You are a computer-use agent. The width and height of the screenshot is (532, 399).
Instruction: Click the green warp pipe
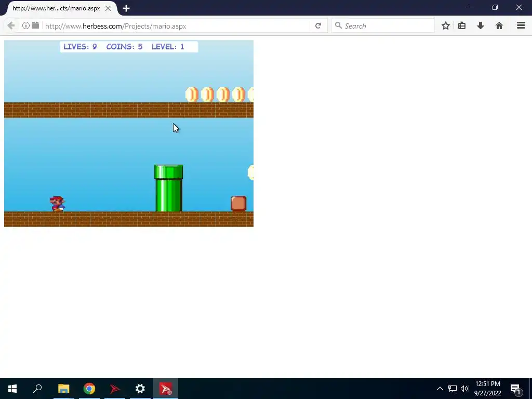[x=169, y=188]
